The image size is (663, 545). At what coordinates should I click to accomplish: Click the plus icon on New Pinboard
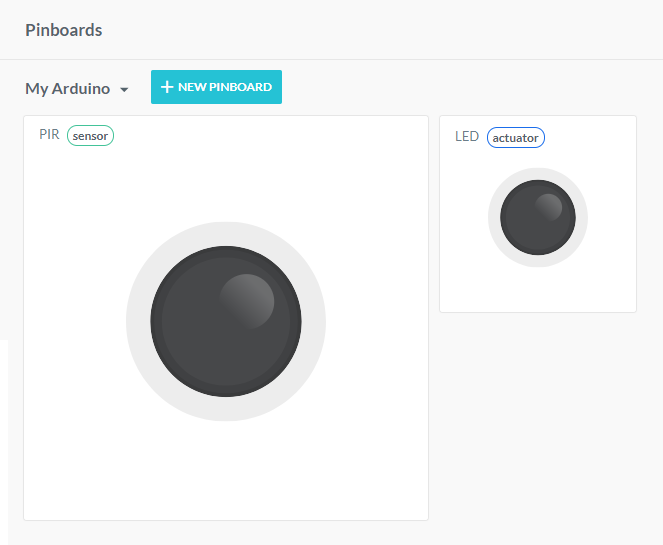click(167, 87)
